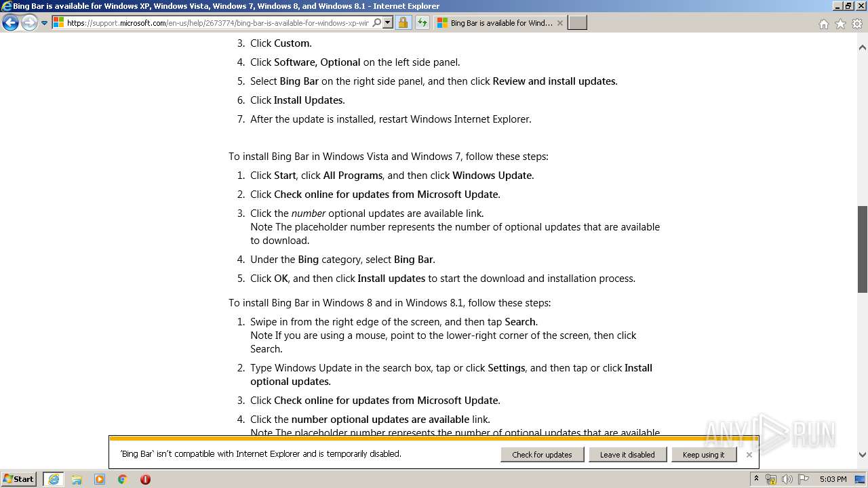
Task: Open File Explorer from taskbar
Action: 77,479
